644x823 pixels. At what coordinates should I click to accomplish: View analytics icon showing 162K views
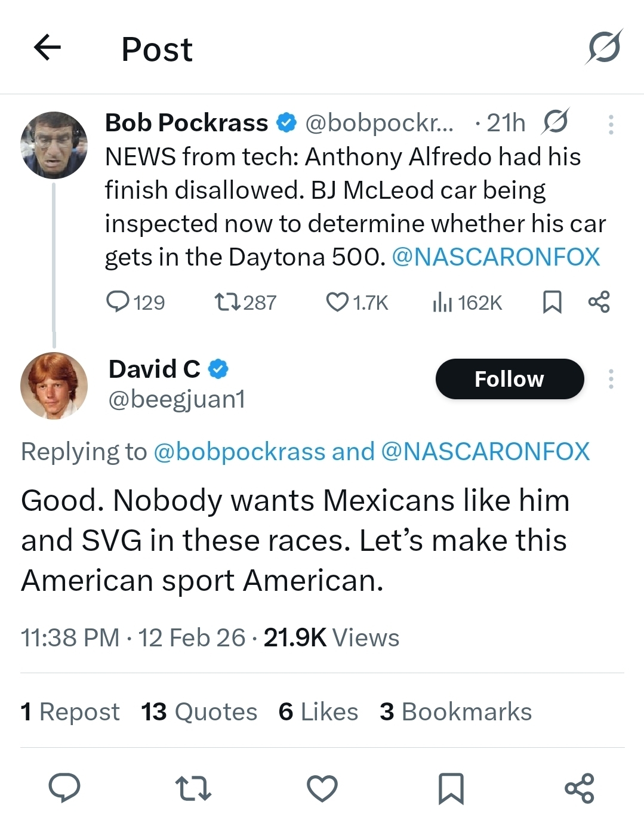[442, 302]
